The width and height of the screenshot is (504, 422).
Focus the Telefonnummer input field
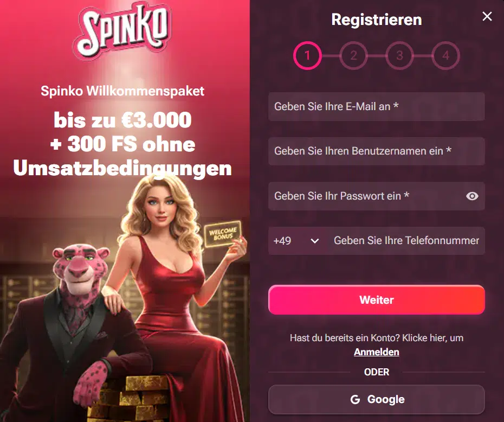click(406, 241)
